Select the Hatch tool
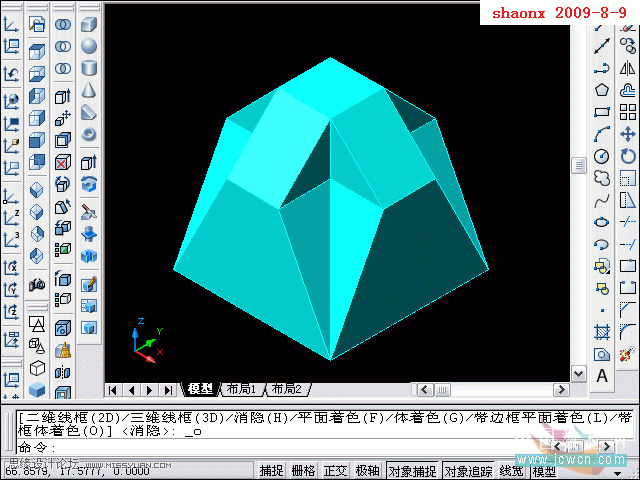This screenshot has width=640, height=480. (602, 332)
